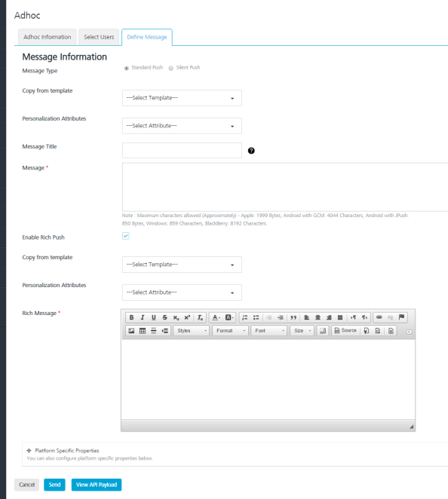Screen dimensions: 448x499
Task: Click the Message Title help icon
Action: point(251,151)
